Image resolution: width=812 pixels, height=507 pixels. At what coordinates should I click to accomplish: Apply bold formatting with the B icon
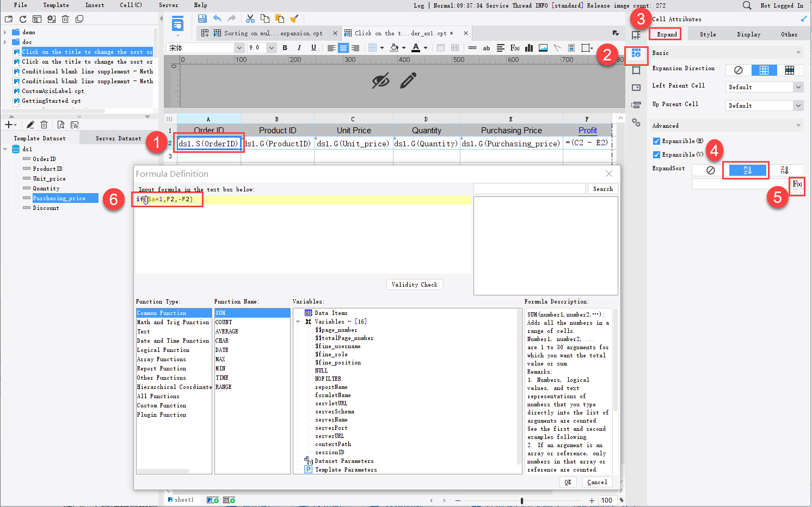285,48
